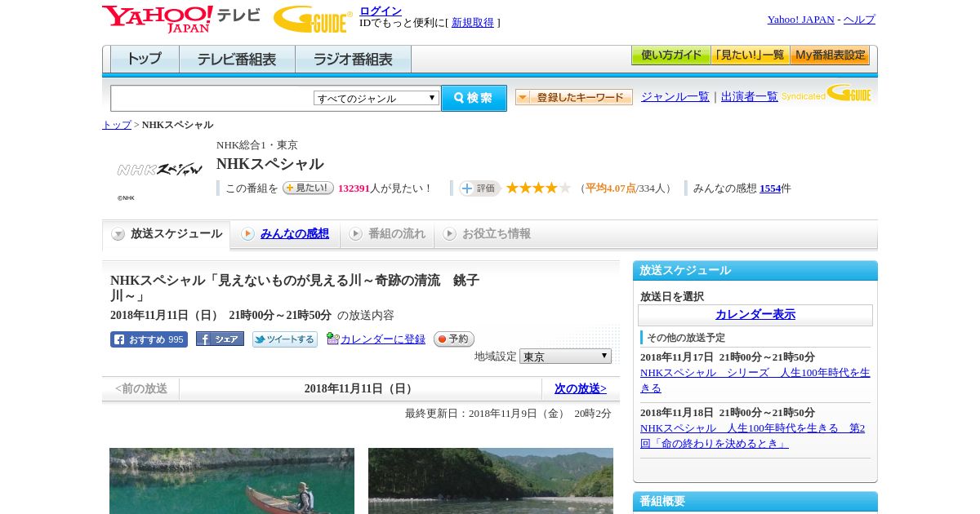Select the テレビ番組表 tab
Viewport: 980px width, 514px height.
(x=237, y=60)
